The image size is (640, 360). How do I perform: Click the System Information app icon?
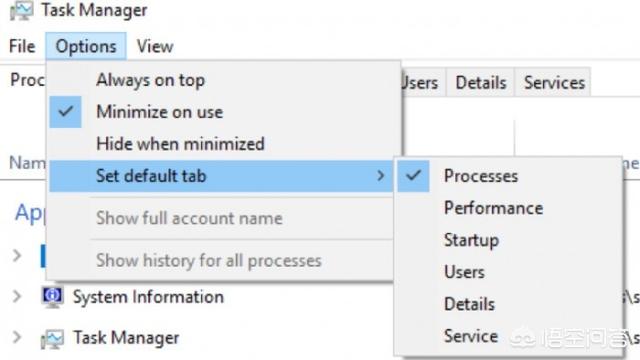(x=52, y=297)
